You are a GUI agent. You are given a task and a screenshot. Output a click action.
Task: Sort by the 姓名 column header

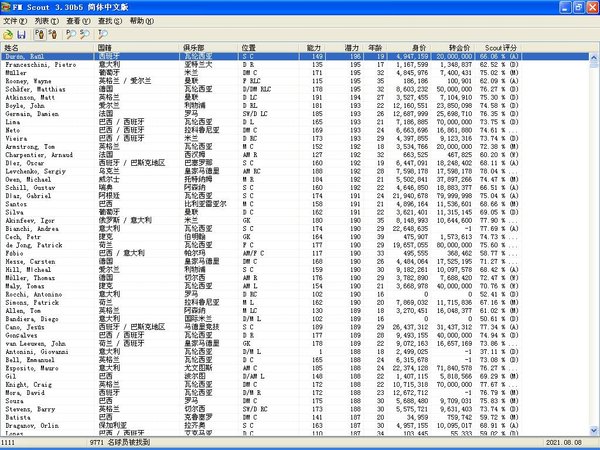pyautogui.click(x=47, y=47)
